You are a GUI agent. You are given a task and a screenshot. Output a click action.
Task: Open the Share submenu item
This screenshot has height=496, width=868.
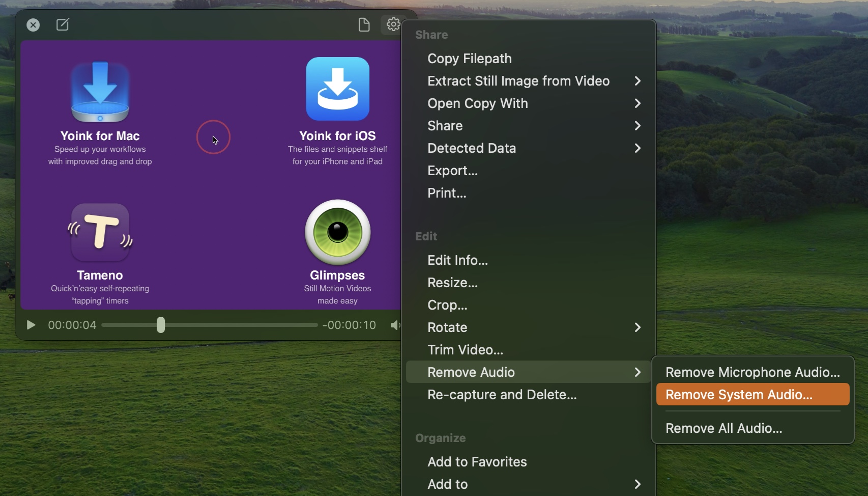pos(529,126)
